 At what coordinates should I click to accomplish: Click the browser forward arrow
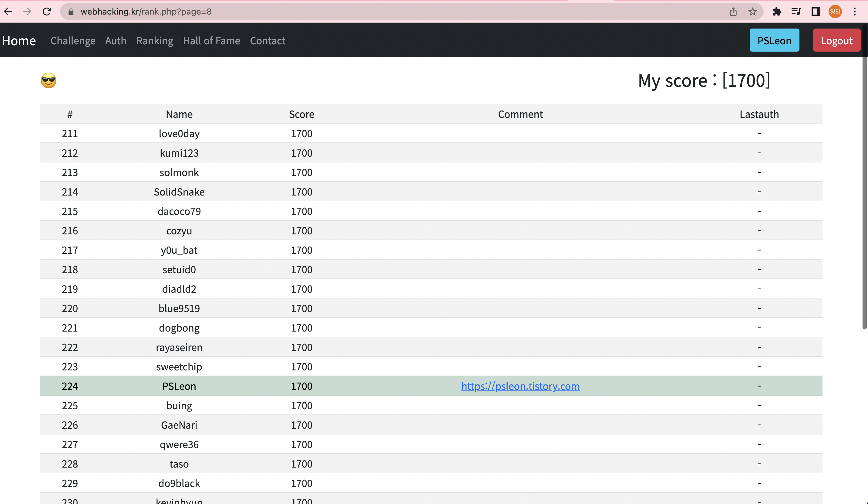click(27, 12)
